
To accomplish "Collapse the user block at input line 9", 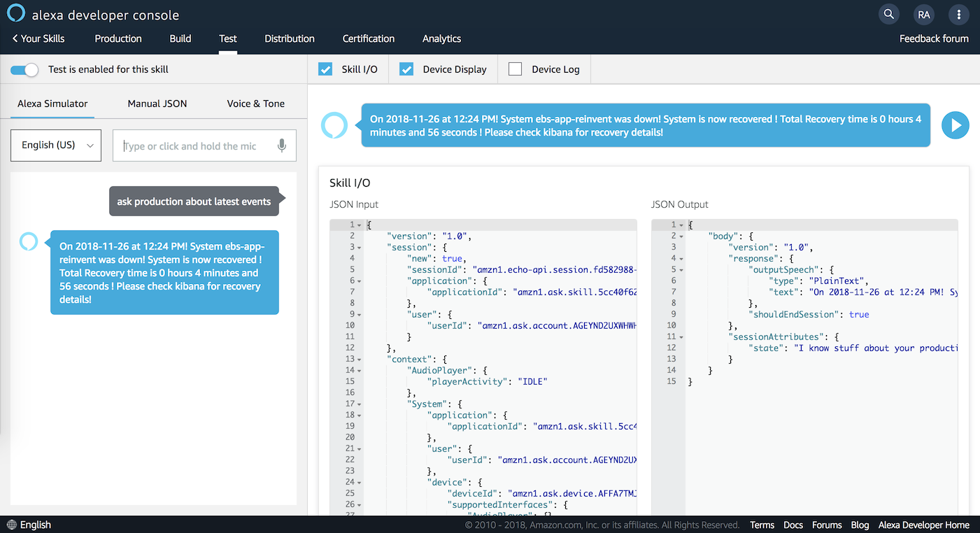I will [360, 315].
